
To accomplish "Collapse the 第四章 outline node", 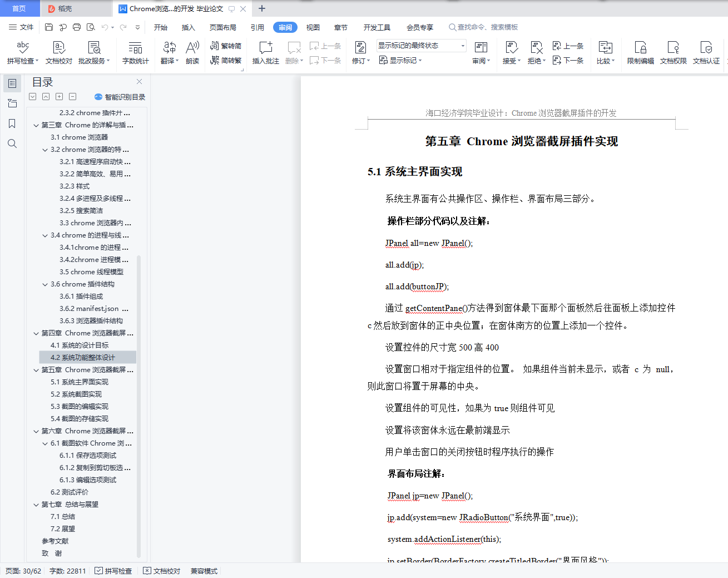I will click(36, 333).
